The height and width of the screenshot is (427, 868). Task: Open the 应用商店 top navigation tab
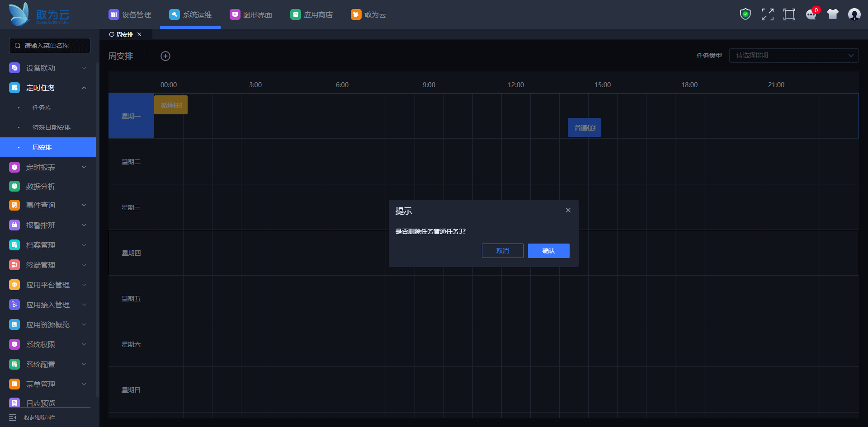[x=311, y=14]
